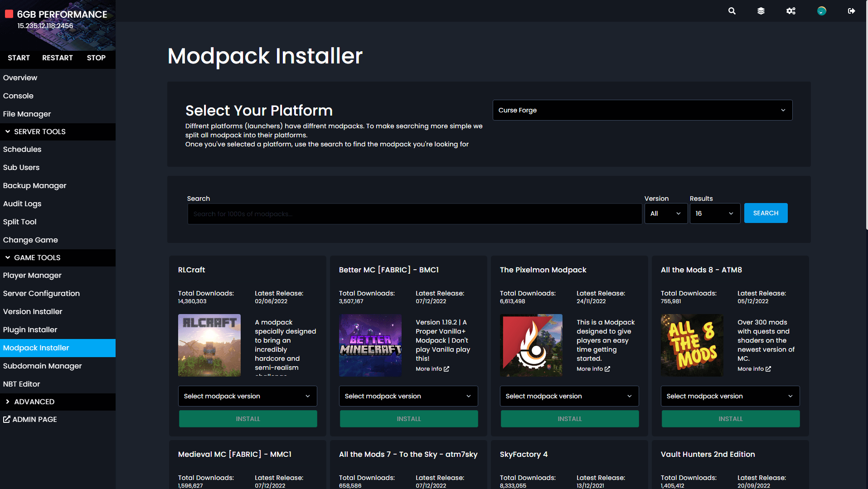Image resolution: width=868 pixels, height=489 pixels.
Task: Click the page vertical scrollbar
Action: (866, 116)
